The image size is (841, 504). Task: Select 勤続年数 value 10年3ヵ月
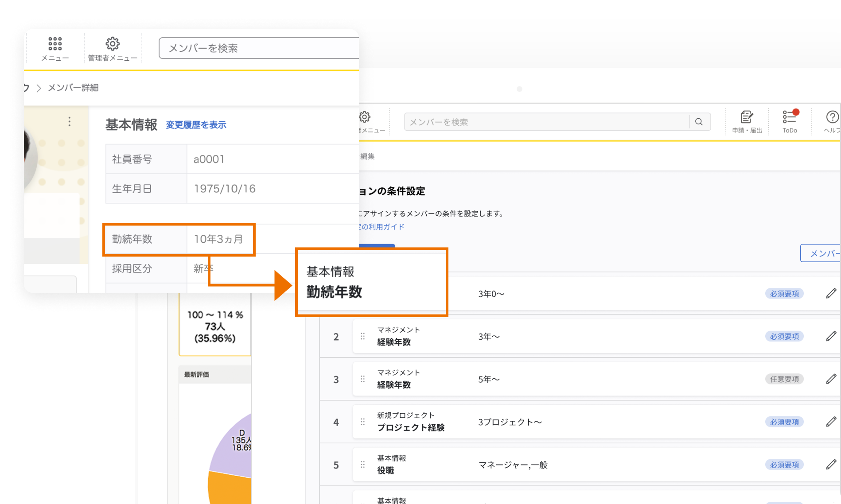218,239
